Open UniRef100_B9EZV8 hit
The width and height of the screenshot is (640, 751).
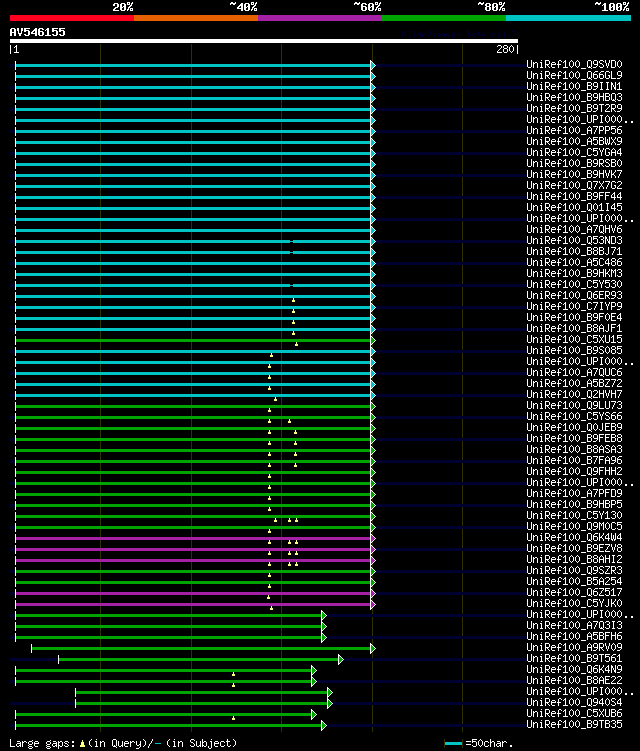pos(574,549)
